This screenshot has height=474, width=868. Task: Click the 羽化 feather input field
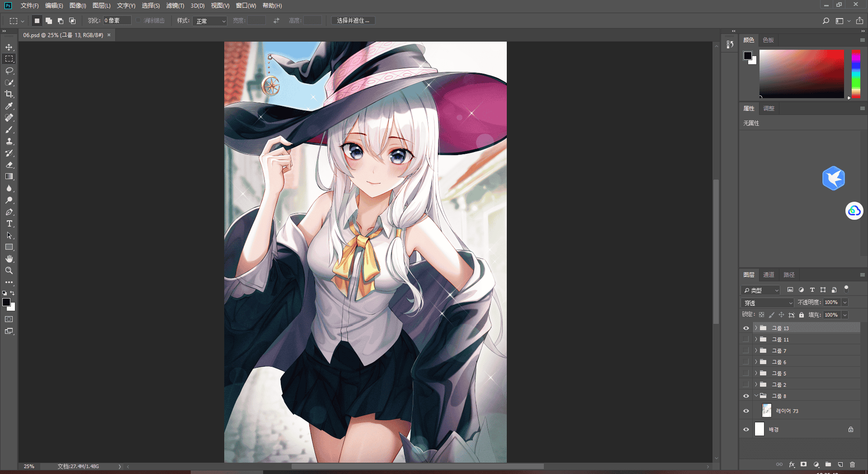(117, 20)
